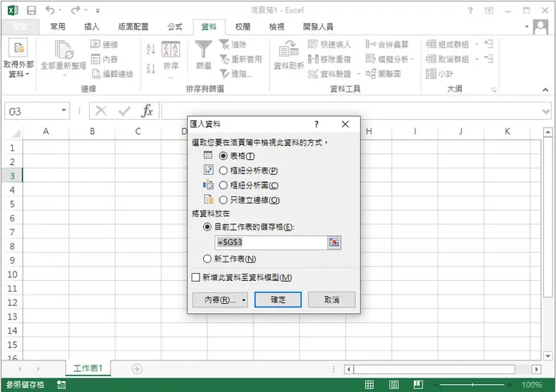Image resolution: width=556 pixels, height=392 pixels.
Task: Click the sort ascending A-Z icon
Action: 151,49
